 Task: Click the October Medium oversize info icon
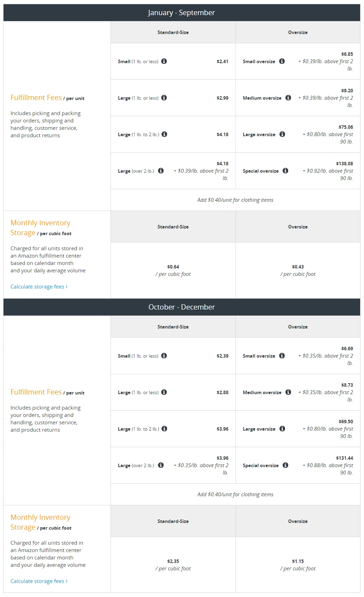(288, 392)
